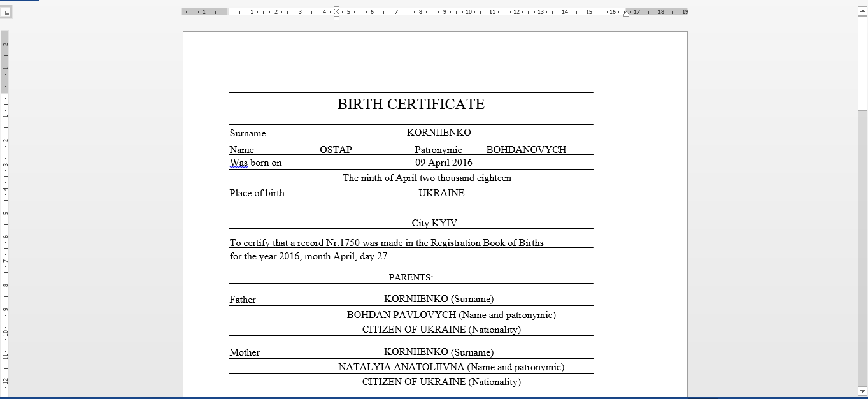Click the word "Surname" at the left margin
This screenshot has width=868, height=399.
248,133
